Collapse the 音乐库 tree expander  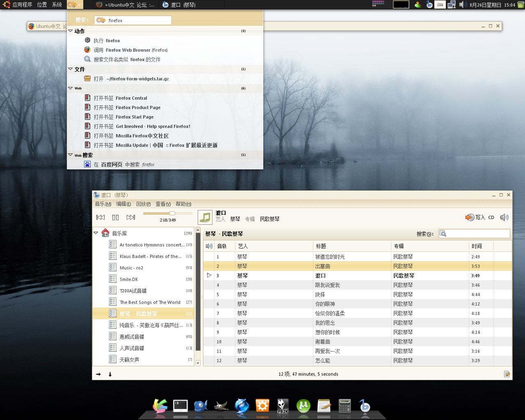point(96,233)
